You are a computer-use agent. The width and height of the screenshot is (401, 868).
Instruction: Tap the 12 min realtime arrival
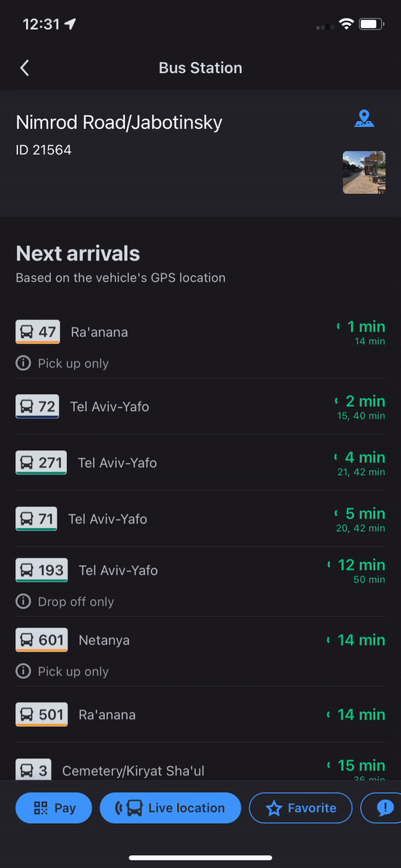pos(361,565)
